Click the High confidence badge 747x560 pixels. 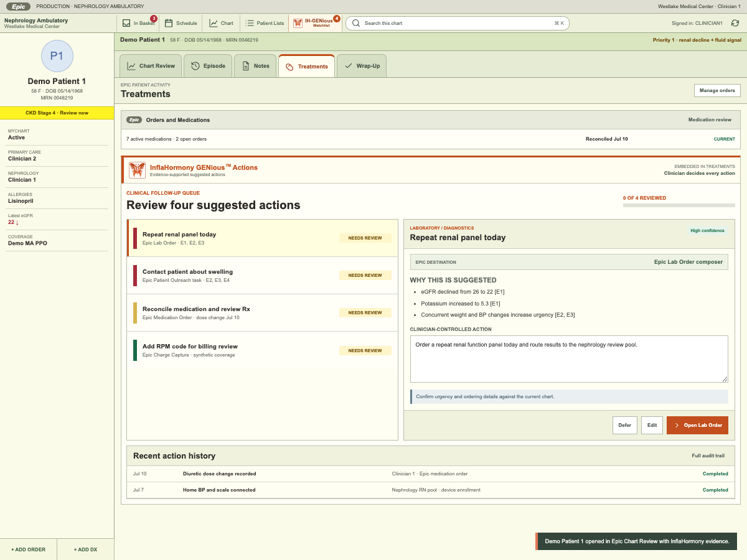click(708, 230)
